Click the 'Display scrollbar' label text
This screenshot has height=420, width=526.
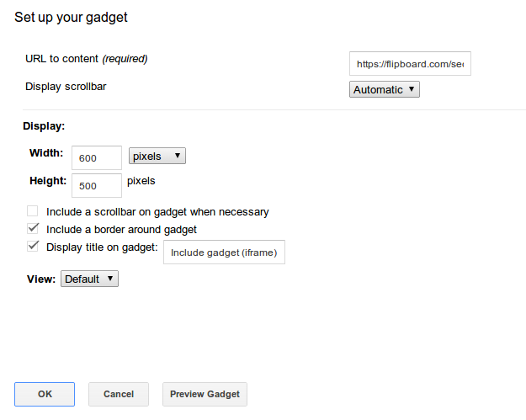pos(66,86)
